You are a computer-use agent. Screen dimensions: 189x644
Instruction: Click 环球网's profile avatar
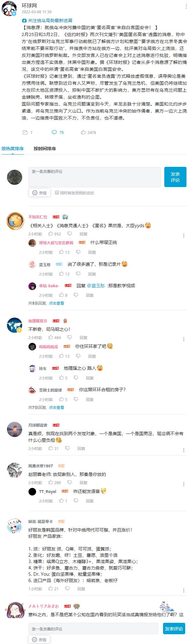point(9,9)
